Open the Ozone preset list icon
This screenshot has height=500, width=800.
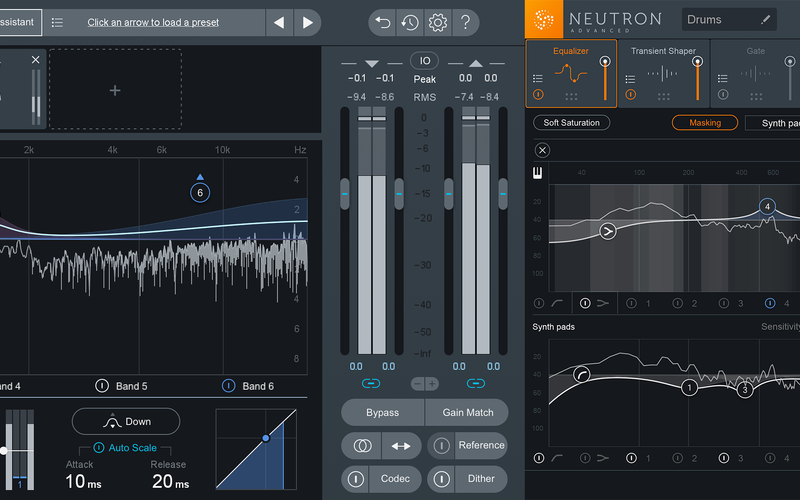coord(57,22)
